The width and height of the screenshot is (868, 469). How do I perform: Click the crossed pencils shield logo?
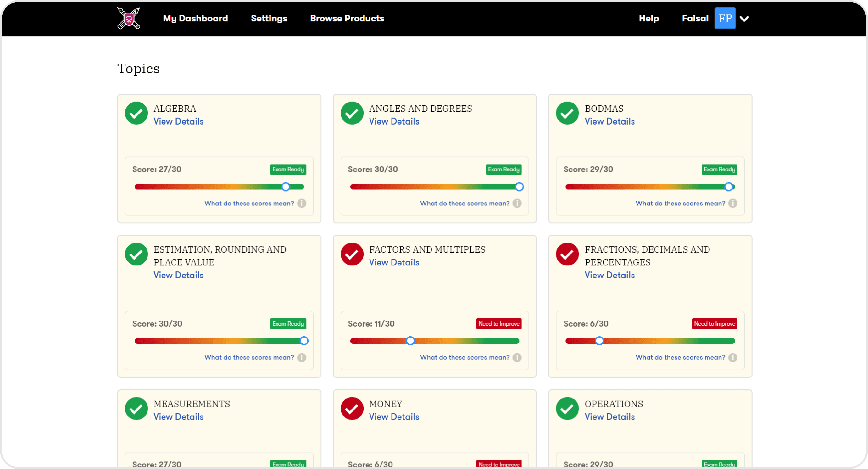click(128, 18)
